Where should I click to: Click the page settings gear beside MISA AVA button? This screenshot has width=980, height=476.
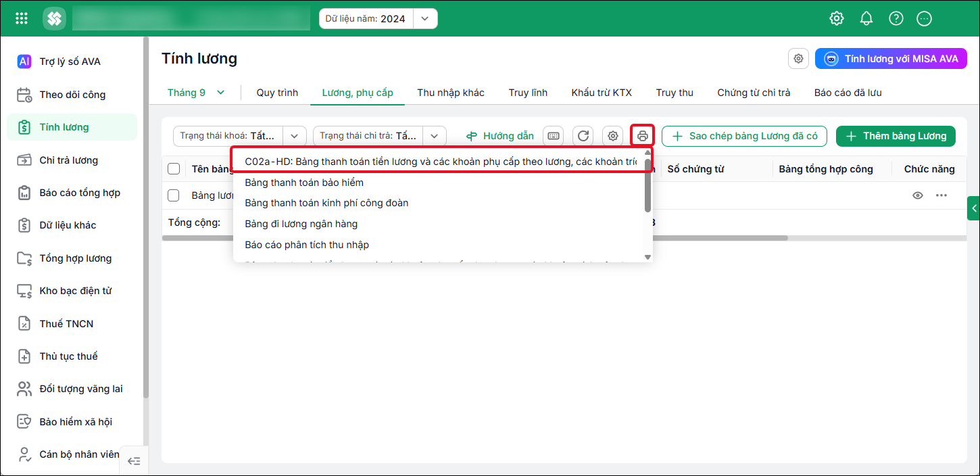coord(799,59)
